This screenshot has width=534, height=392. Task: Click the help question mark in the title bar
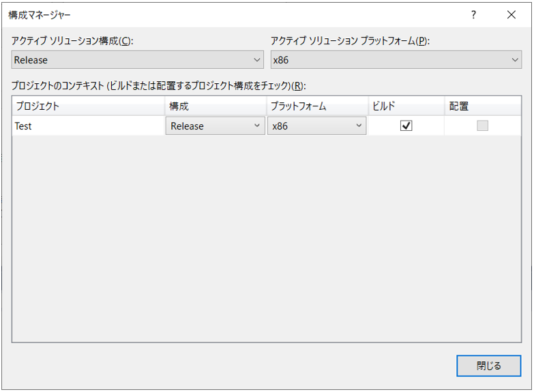point(473,14)
